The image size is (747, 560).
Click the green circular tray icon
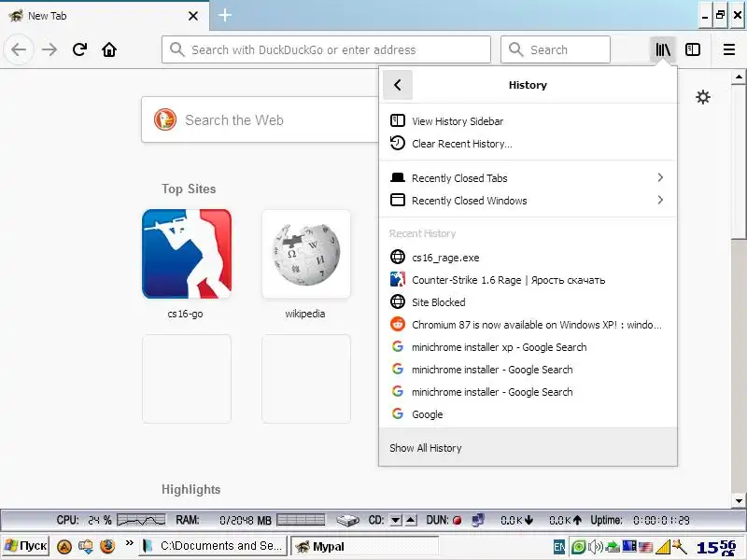tap(578, 547)
